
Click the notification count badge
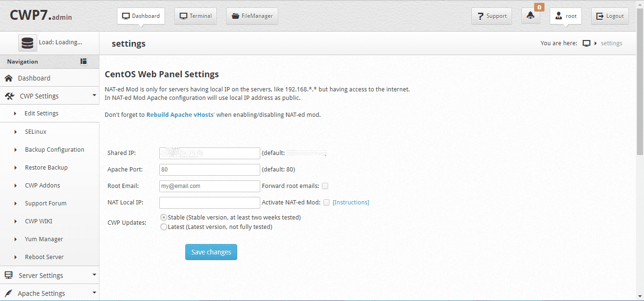click(539, 7)
